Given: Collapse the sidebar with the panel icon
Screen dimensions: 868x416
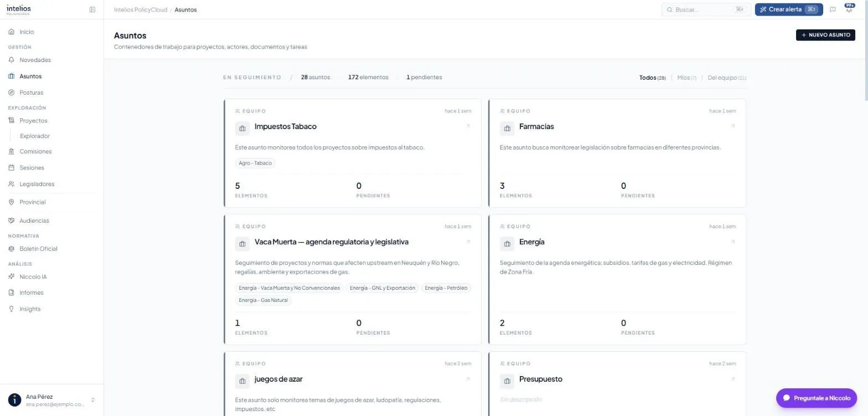Looking at the screenshot, I should (92, 9).
